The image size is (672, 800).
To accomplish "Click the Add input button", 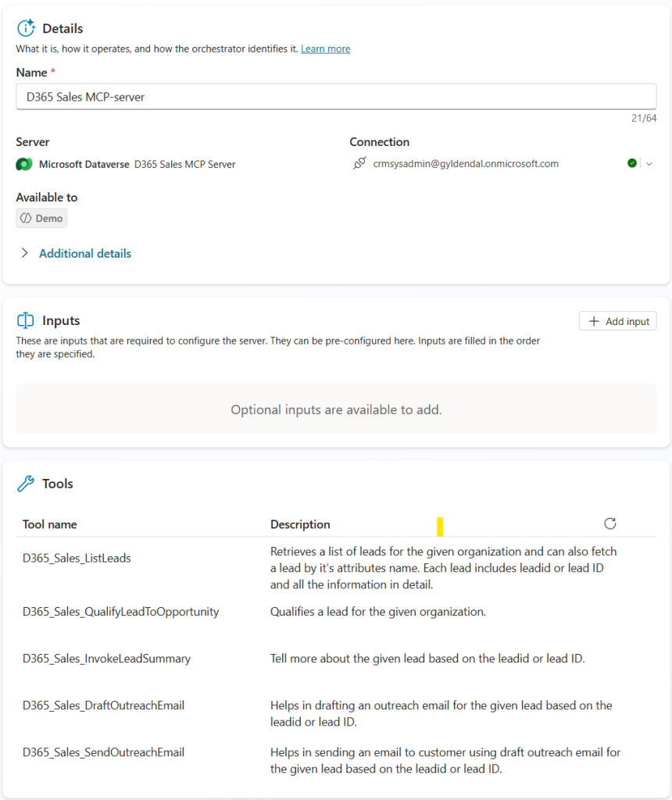I will click(x=617, y=321).
